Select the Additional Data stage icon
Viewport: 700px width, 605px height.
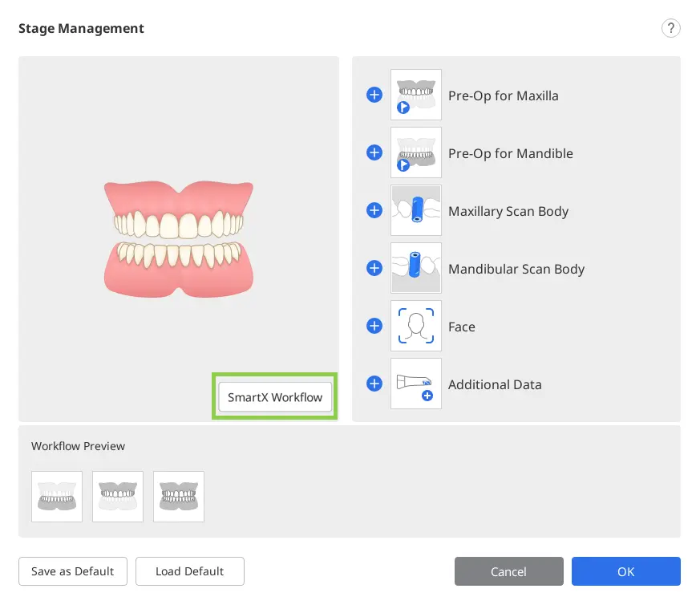(x=415, y=384)
